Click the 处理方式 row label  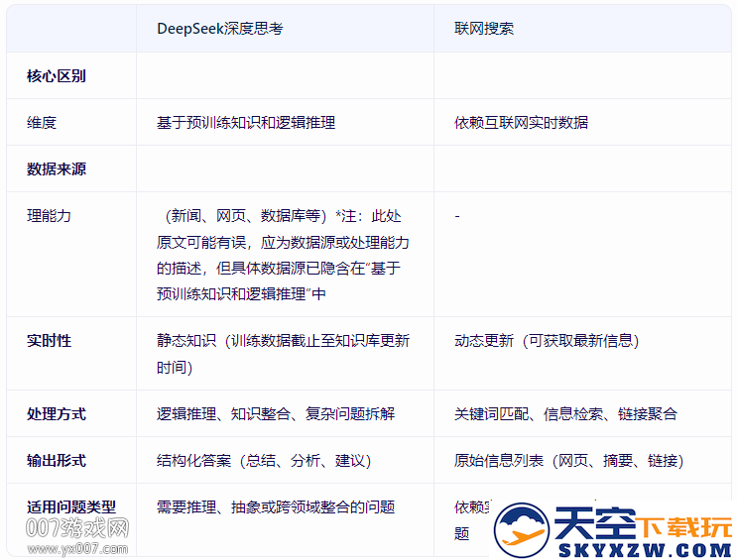click(x=57, y=414)
